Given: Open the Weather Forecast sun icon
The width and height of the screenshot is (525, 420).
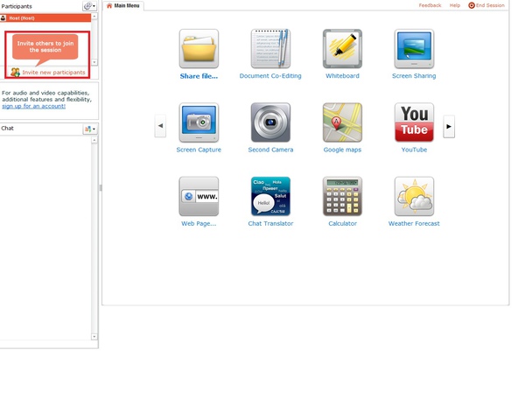Looking at the screenshot, I should point(414,196).
